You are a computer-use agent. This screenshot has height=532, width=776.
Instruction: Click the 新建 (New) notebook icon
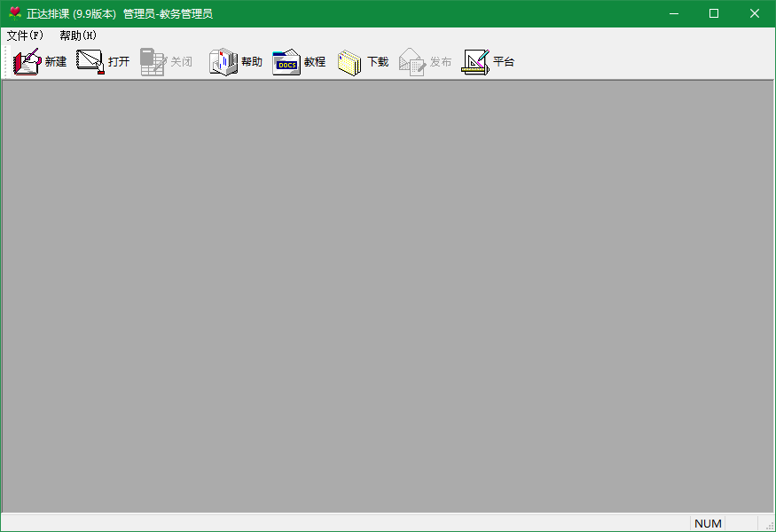pos(27,62)
